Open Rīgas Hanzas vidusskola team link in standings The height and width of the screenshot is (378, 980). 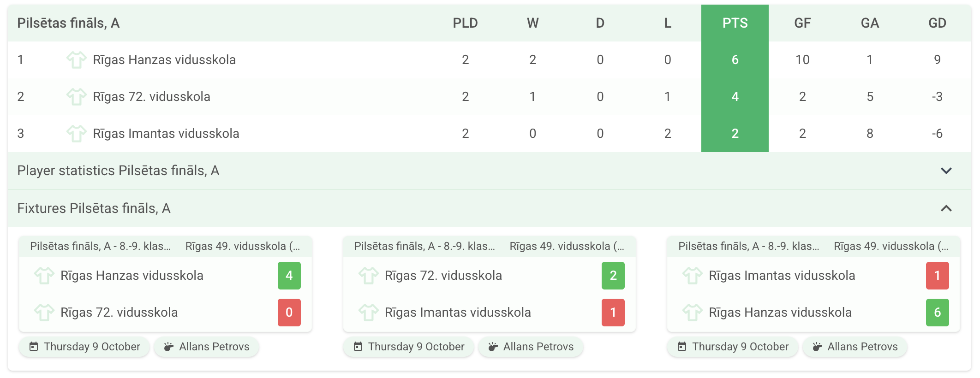164,60
